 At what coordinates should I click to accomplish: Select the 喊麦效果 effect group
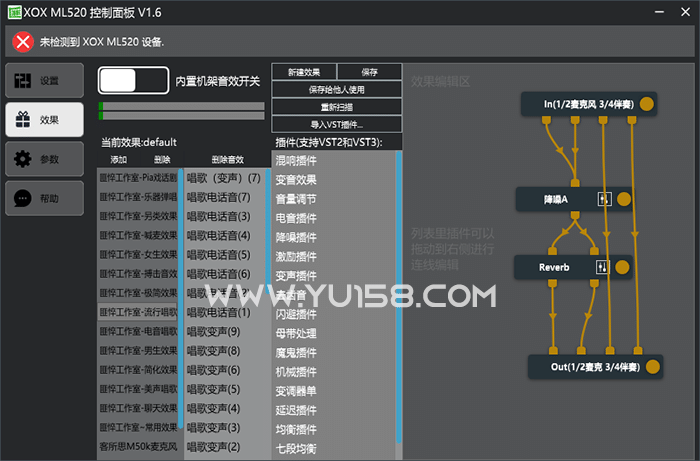[138, 236]
